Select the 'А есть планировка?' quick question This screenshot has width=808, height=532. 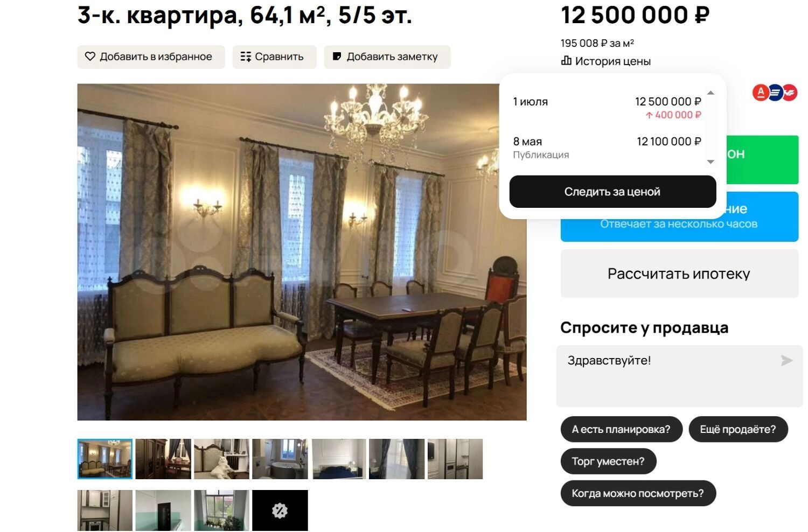(x=621, y=430)
